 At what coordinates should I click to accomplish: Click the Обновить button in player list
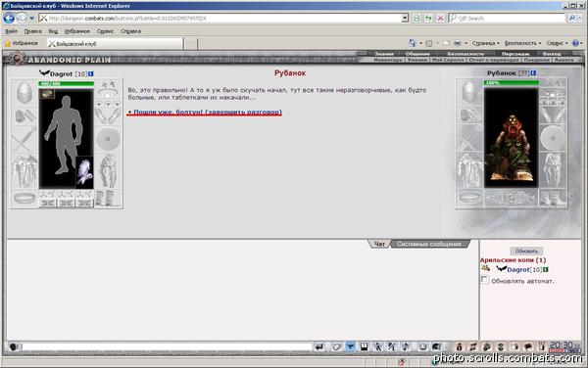point(526,251)
